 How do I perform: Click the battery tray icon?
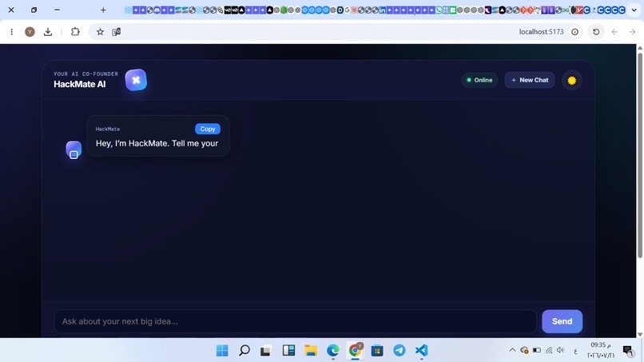click(536, 350)
